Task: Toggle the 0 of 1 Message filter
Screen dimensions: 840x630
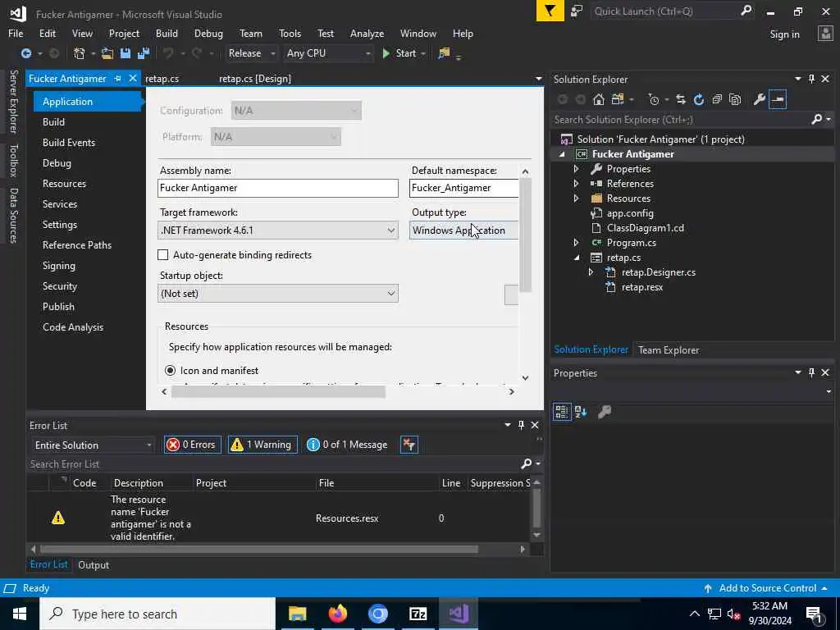Action: 348,445
